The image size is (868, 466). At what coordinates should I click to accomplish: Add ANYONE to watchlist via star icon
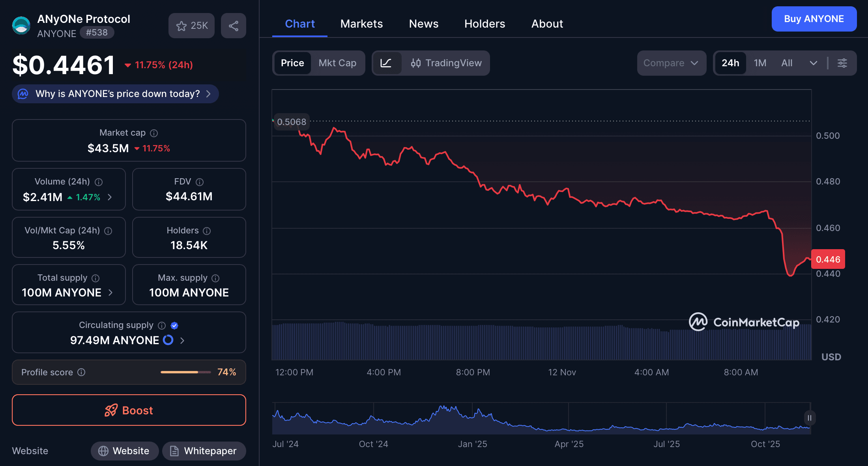tap(181, 26)
